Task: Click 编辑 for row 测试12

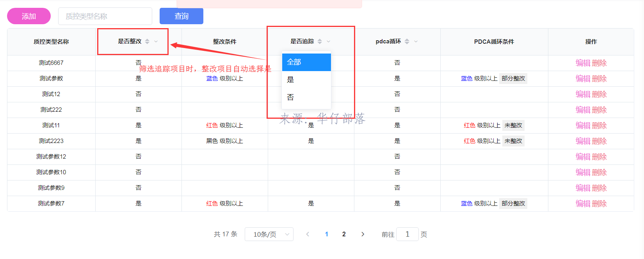Action: (x=583, y=94)
